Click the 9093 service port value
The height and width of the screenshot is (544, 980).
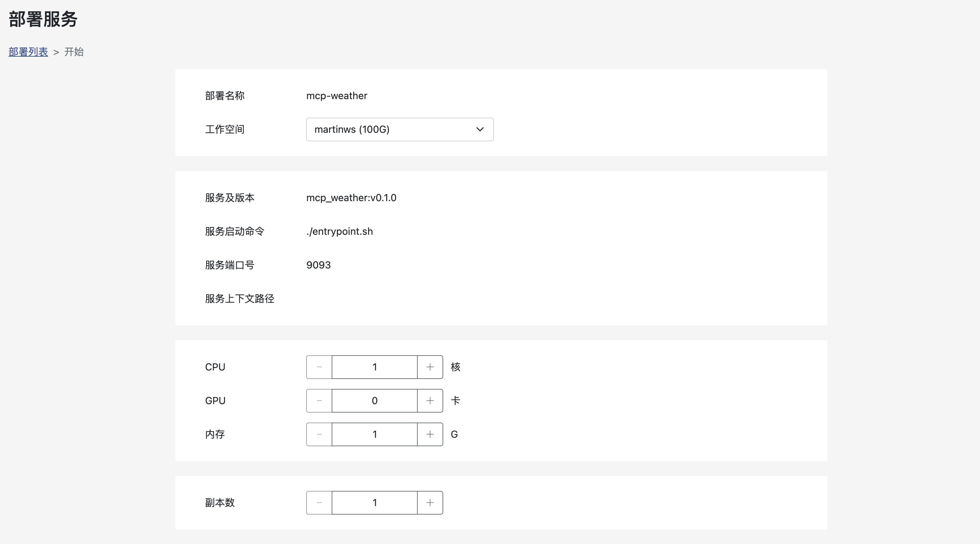(x=319, y=265)
